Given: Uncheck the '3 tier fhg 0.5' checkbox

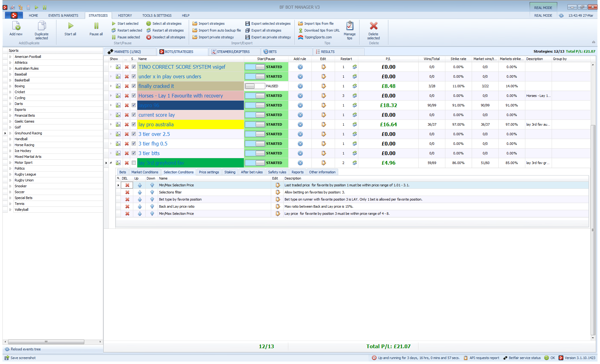Looking at the screenshot, I should pyautogui.click(x=134, y=144).
